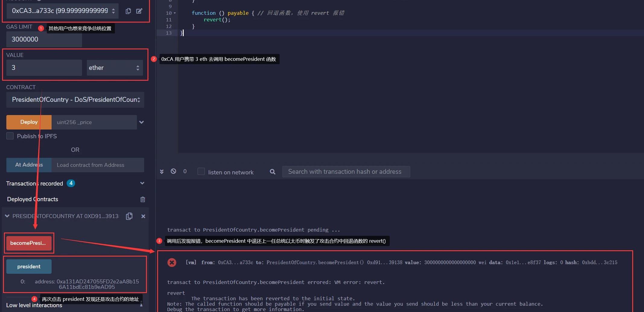Click the terminal search magnifier icon
The width and height of the screenshot is (644, 312).
(x=272, y=172)
